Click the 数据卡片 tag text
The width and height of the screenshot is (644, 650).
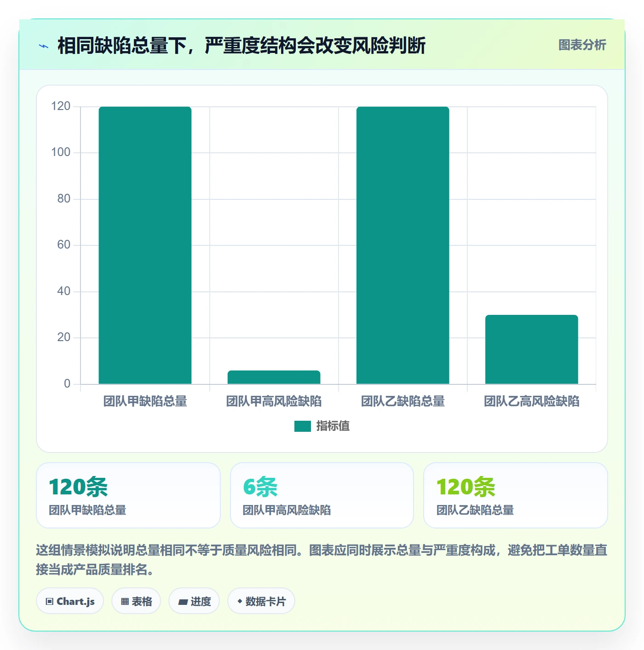click(x=265, y=601)
